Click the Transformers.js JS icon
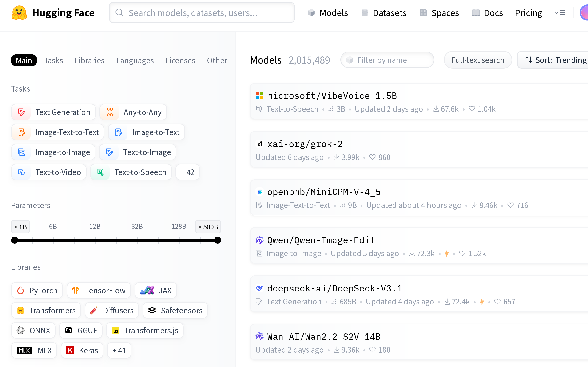Screen dimensions: 588x367 click(115, 330)
